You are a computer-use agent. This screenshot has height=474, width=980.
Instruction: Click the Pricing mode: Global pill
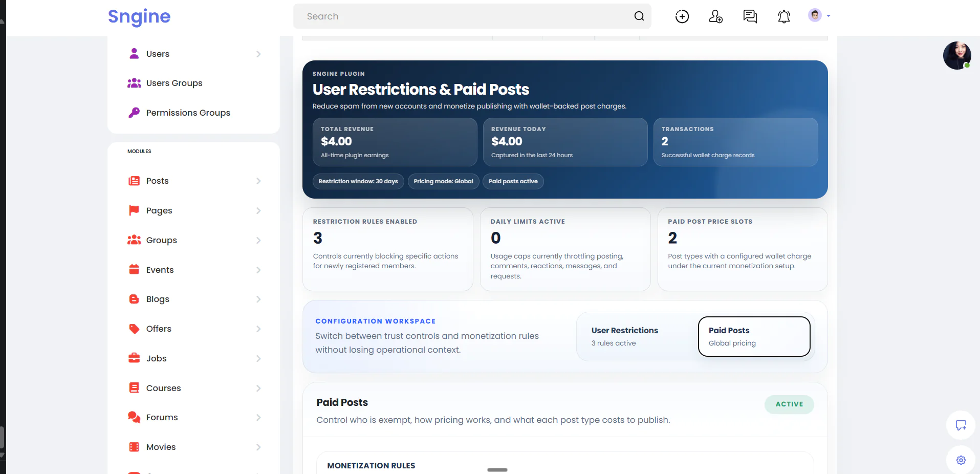(x=443, y=181)
